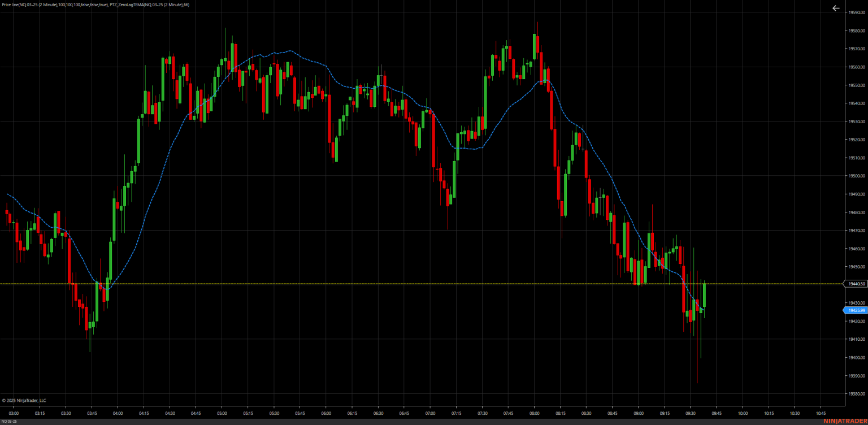Screen dimensions: 868x425
Task: Click the 07:45 time axis label
Action: pyautogui.click(x=508, y=413)
